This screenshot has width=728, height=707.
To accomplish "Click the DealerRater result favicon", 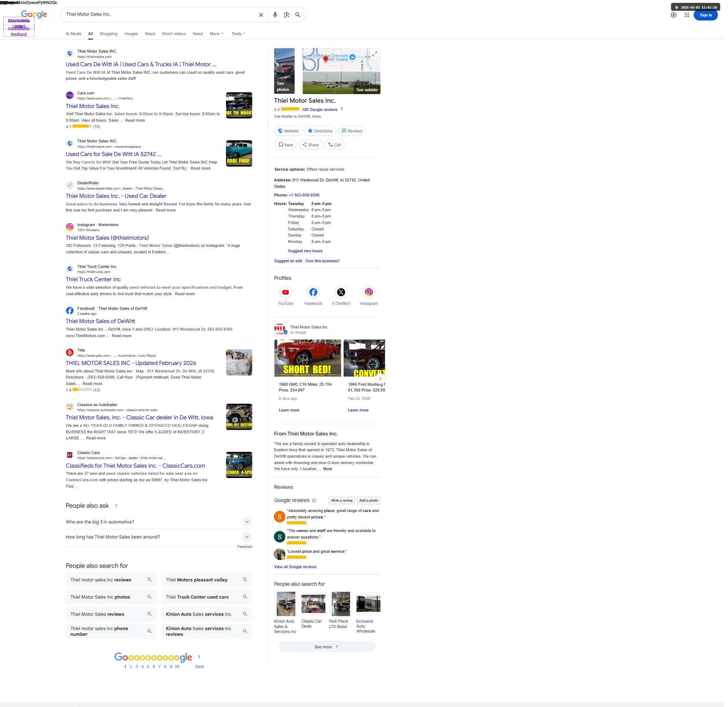I will [x=69, y=185].
